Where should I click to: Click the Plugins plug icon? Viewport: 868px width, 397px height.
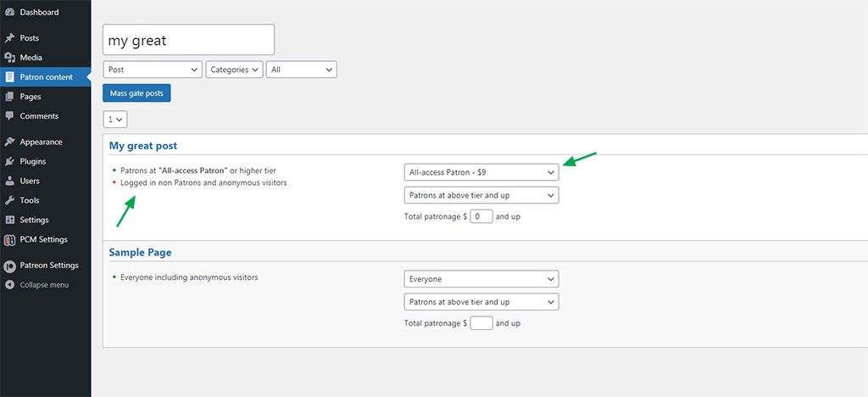[9, 162]
